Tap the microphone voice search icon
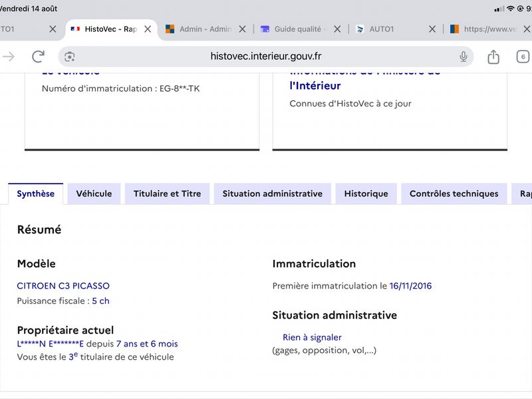532x399 pixels. [x=464, y=57]
